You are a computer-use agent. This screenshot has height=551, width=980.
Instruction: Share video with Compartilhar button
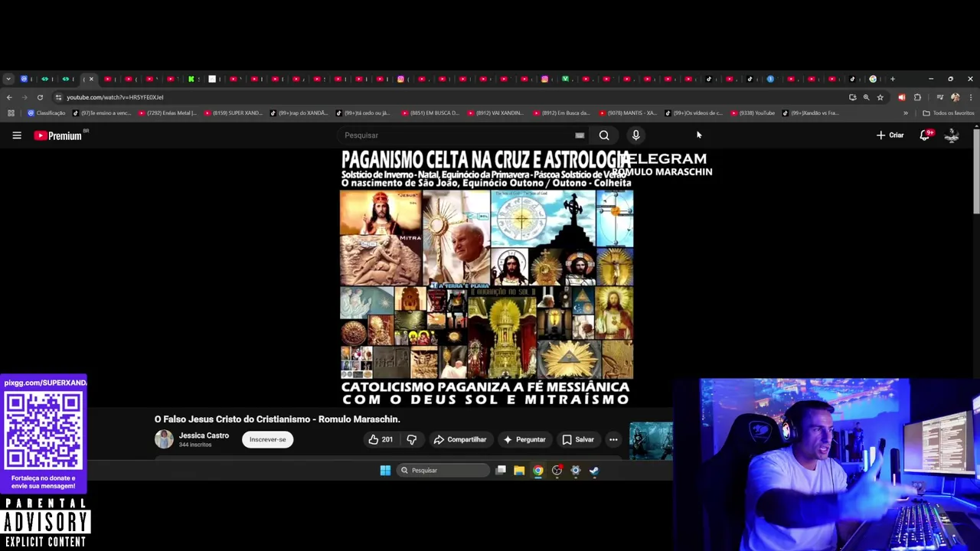coord(459,440)
